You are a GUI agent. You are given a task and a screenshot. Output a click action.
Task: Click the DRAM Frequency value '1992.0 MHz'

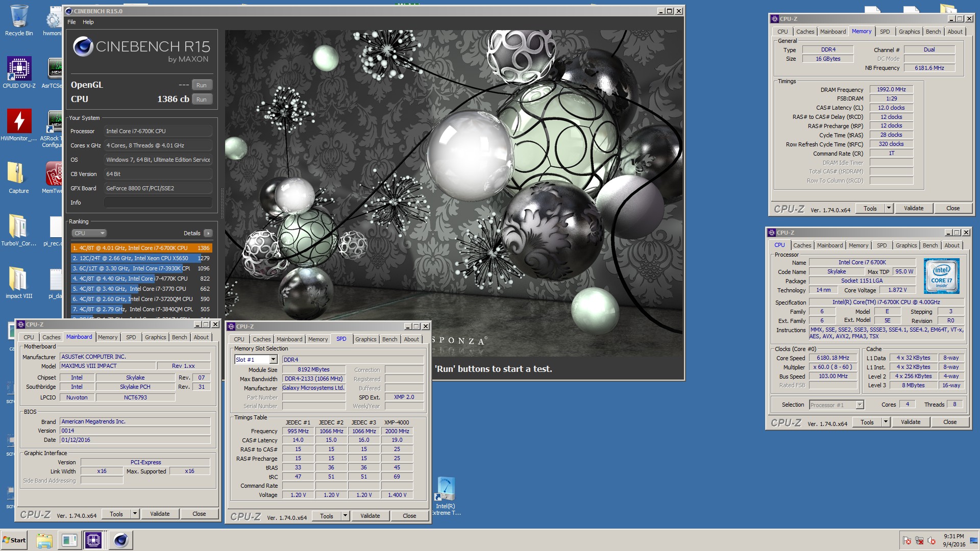pyautogui.click(x=891, y=89)
